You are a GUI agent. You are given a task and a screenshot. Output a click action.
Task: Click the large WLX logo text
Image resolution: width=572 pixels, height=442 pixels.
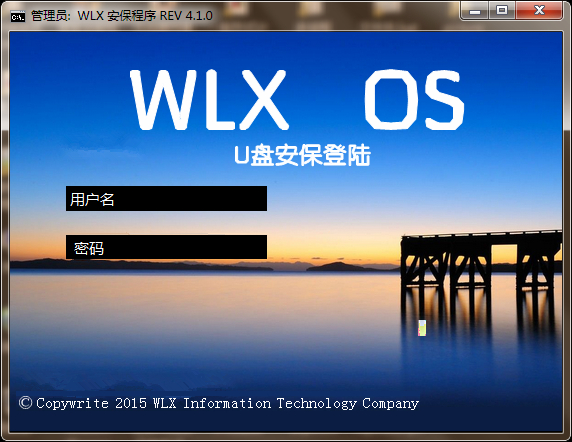pos(209,100)
